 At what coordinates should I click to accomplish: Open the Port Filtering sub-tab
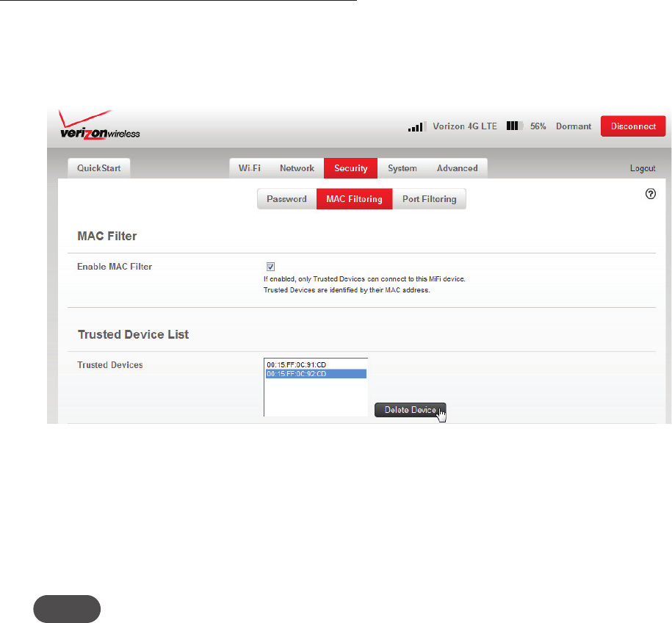(430, 199)
